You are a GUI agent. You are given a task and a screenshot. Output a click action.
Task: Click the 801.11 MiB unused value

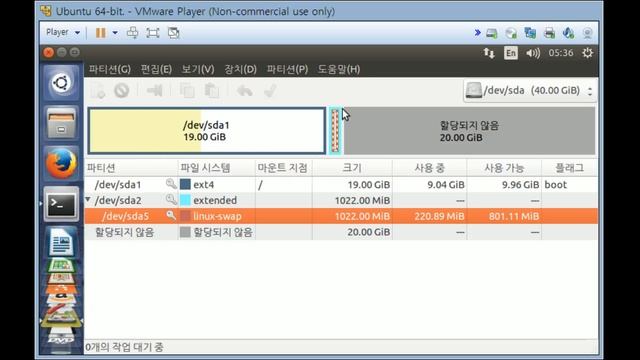[514, 216]
